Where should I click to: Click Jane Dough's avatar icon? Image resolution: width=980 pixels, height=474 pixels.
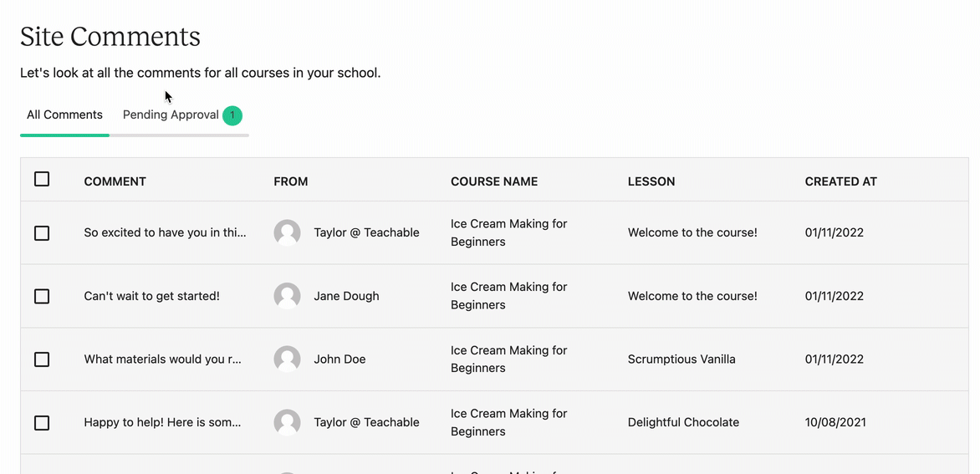tap(287, 296)
